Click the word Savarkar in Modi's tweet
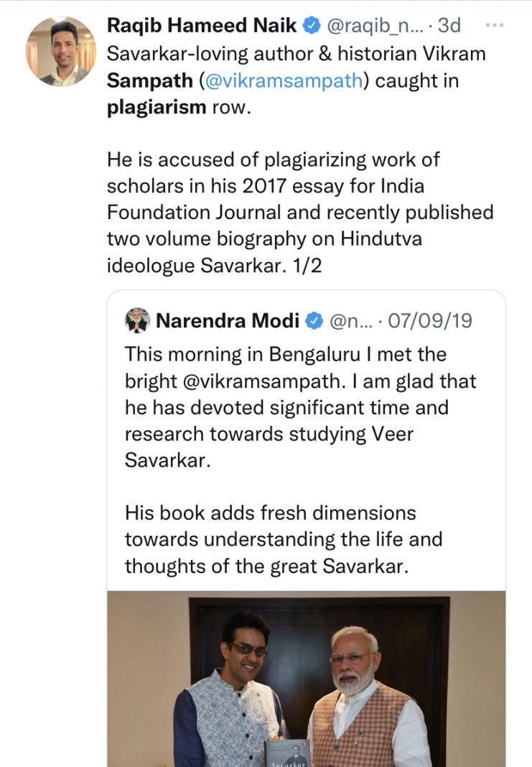The height and width of the screenshot is (767, 532). [x=166, y=460]
